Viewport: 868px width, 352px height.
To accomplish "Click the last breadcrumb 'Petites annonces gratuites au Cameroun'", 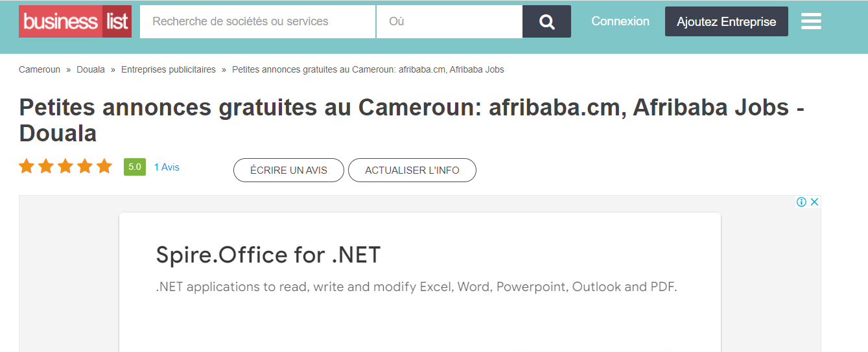I will point(368,69).
